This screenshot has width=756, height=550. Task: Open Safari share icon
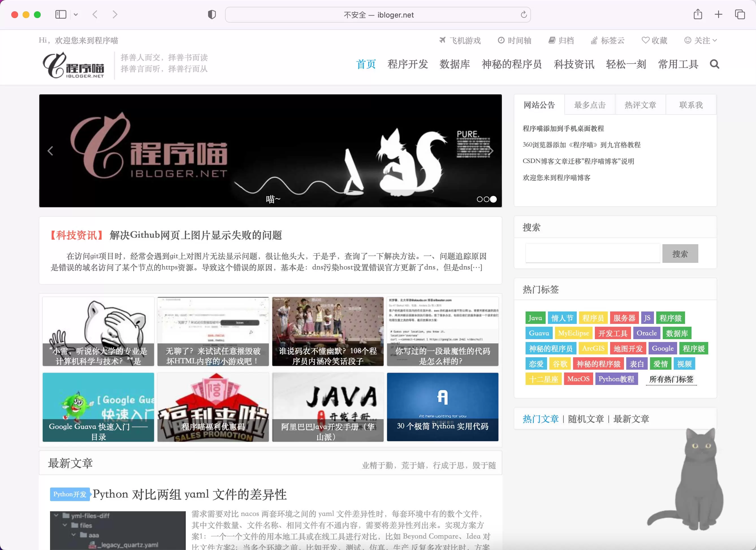[x=698, y=14]
